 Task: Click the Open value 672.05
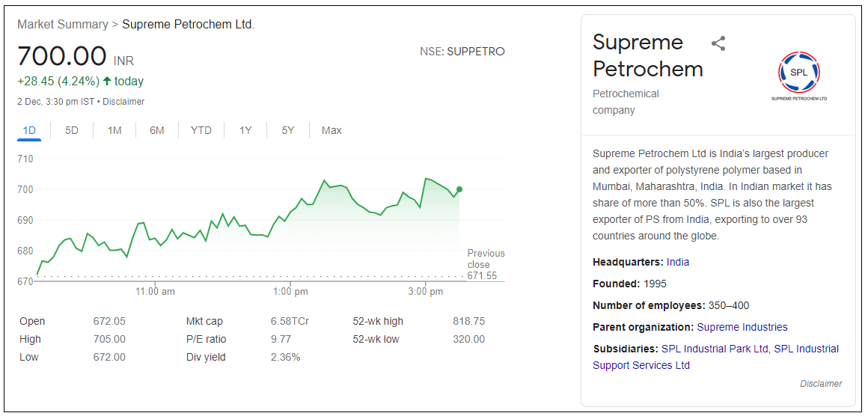pos(109,321)
